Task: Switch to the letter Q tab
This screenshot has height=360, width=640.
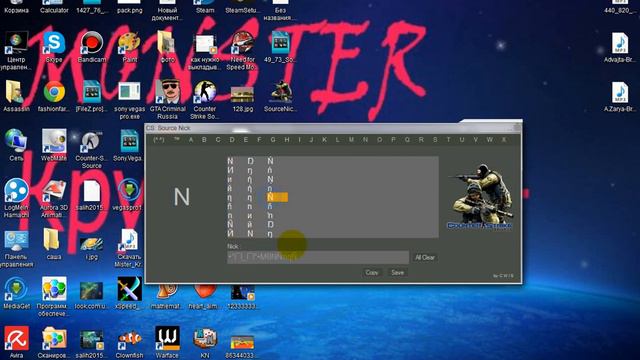Action: pyautogui.click(x=407, y=140)
